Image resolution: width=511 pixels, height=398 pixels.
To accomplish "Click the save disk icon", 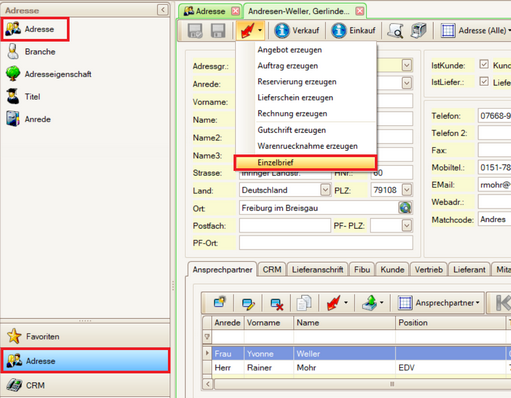I will point(218,31).
